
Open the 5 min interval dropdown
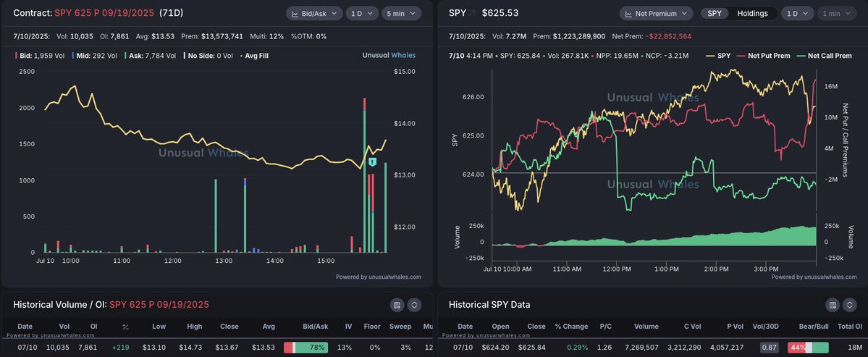pos(400,13)
